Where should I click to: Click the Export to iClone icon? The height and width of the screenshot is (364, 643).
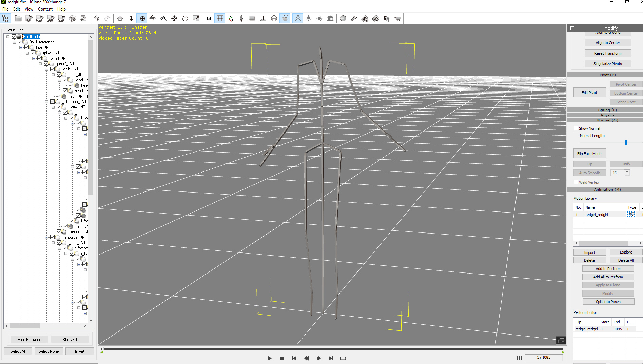(29, 19)
